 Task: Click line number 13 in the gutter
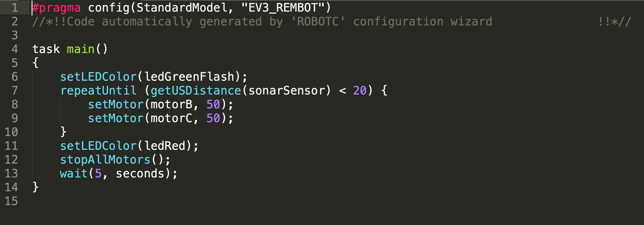[x=11, y=174]
